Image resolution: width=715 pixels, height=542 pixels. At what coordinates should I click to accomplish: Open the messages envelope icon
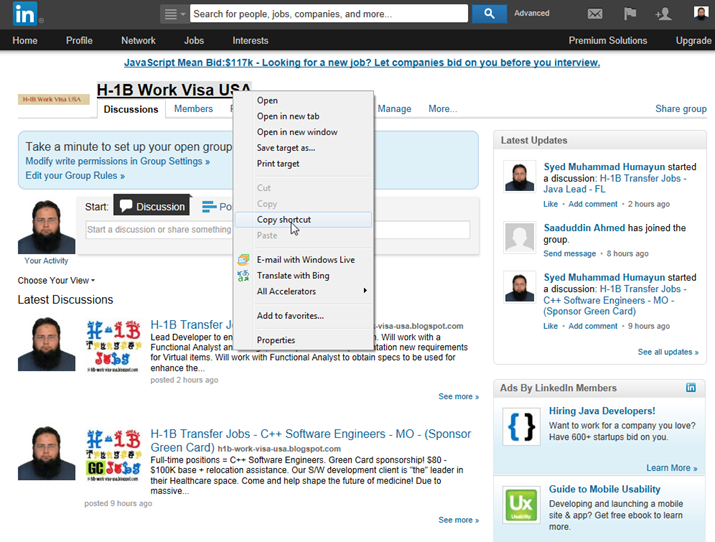(x=595, y=14)
